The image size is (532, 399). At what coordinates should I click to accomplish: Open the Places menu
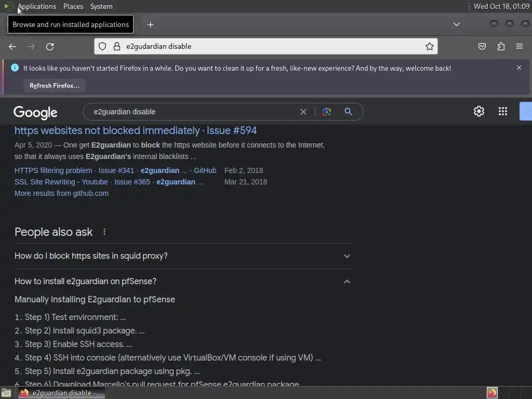[x=73, y=6]
